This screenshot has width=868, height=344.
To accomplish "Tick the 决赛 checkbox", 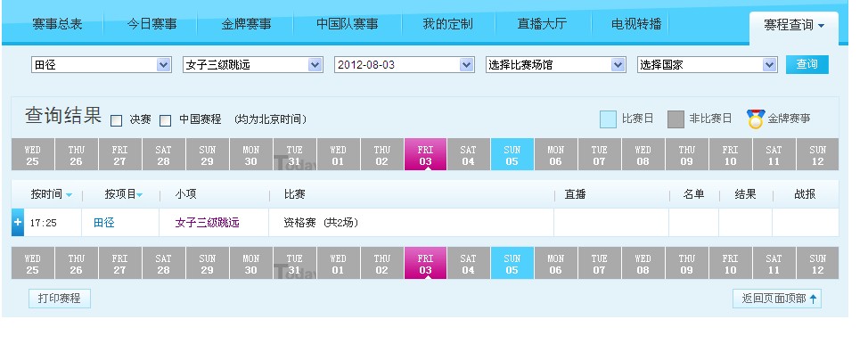I will click(x=116, y=120).
